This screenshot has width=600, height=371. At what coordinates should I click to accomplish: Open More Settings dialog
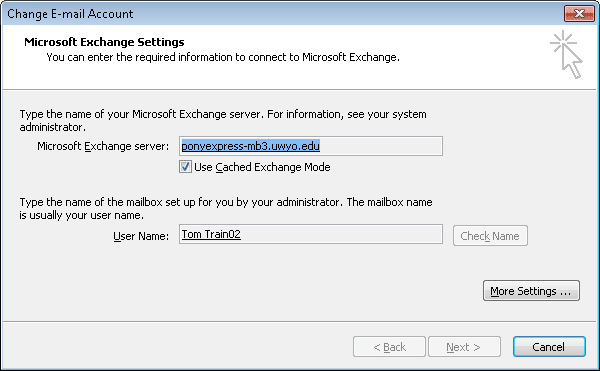531,291
